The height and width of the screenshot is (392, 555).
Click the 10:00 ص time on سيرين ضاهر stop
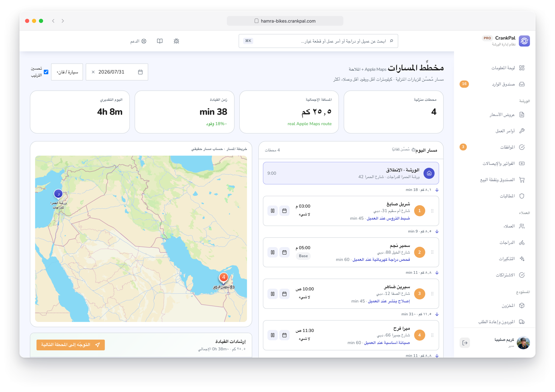coord(305,289)
